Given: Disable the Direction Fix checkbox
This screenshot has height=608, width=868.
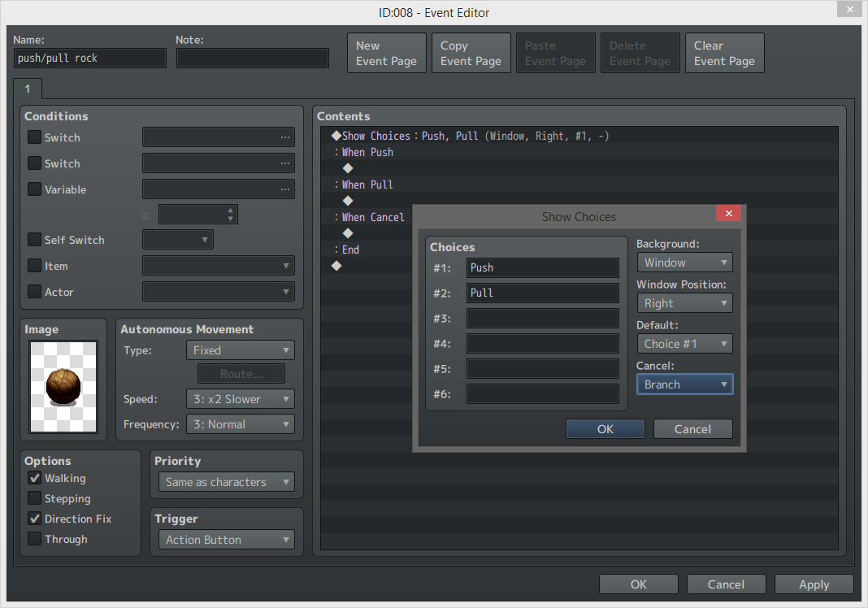Looking at the screenshot, I should 34,519.
